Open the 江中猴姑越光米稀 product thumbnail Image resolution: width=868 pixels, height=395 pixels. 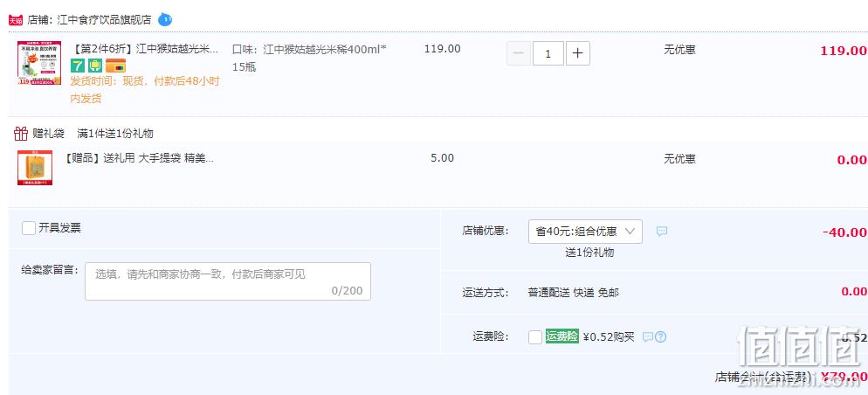point(39,63)
